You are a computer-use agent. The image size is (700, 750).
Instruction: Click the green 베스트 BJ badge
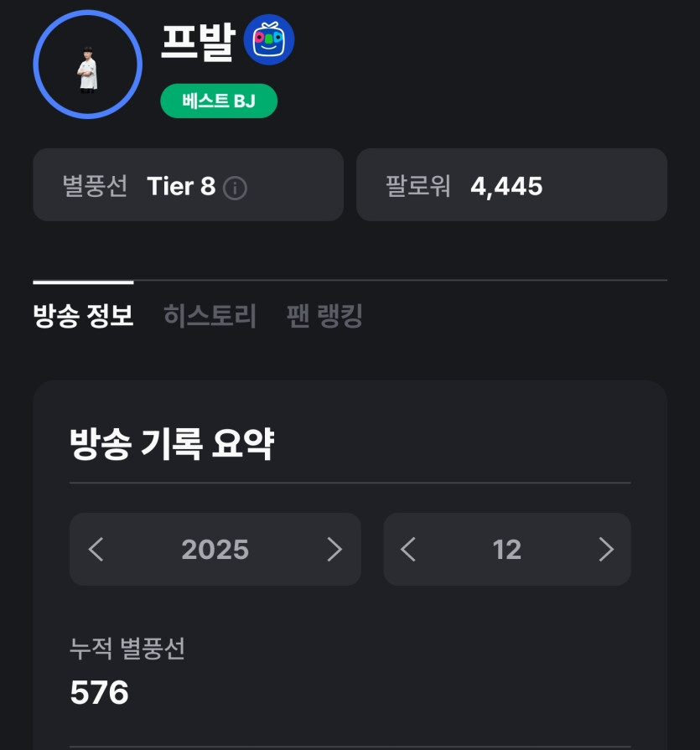pos(219,101)
